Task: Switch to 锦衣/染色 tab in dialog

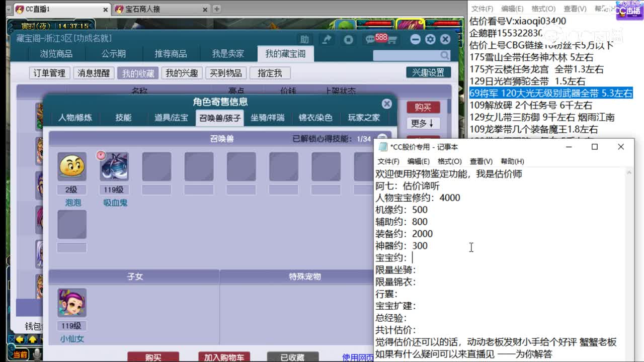Action: click(x=315, y=118)
